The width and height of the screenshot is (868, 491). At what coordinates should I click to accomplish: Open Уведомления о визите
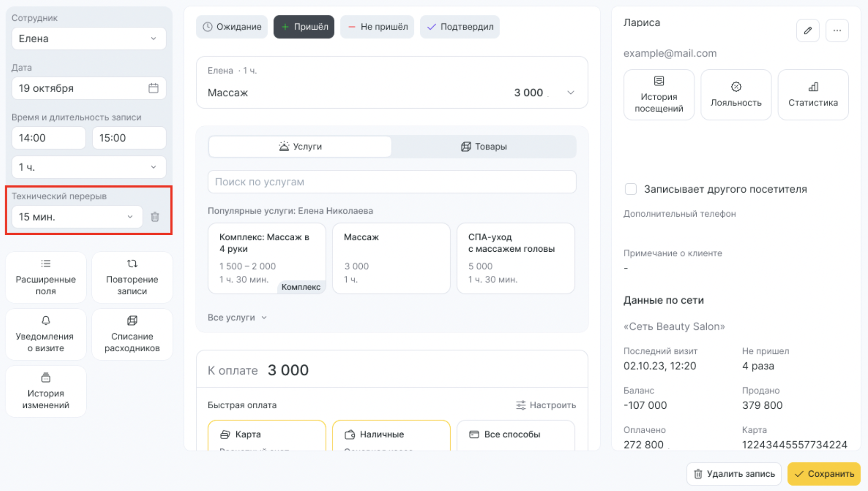[x=45, y=334]
